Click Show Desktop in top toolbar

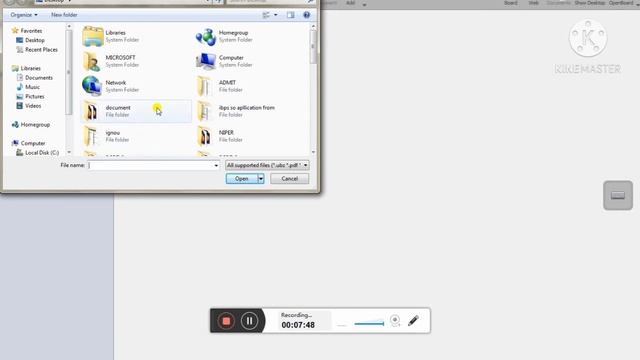point(590,3)
